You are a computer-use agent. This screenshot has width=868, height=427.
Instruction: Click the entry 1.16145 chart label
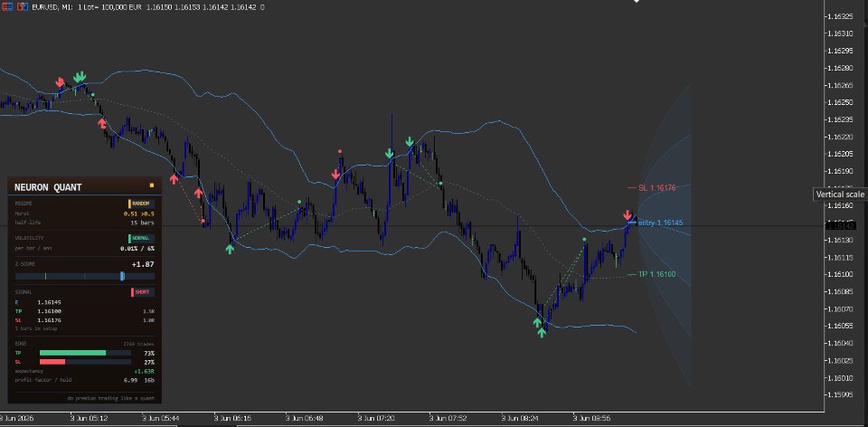click(660, 223)
